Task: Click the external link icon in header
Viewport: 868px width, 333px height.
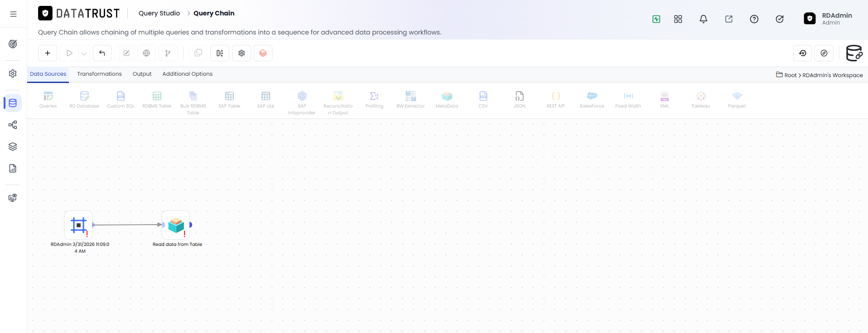Action: (729, 19)
